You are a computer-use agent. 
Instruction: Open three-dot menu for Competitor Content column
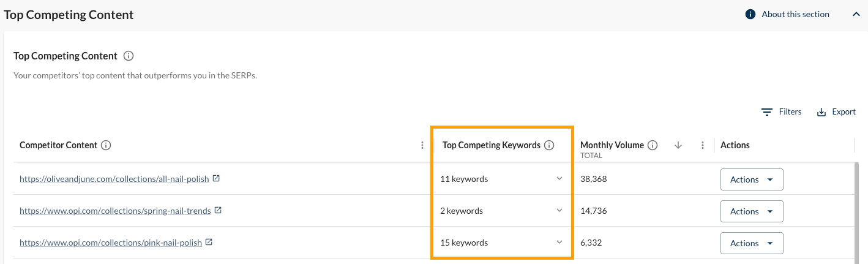422,145
